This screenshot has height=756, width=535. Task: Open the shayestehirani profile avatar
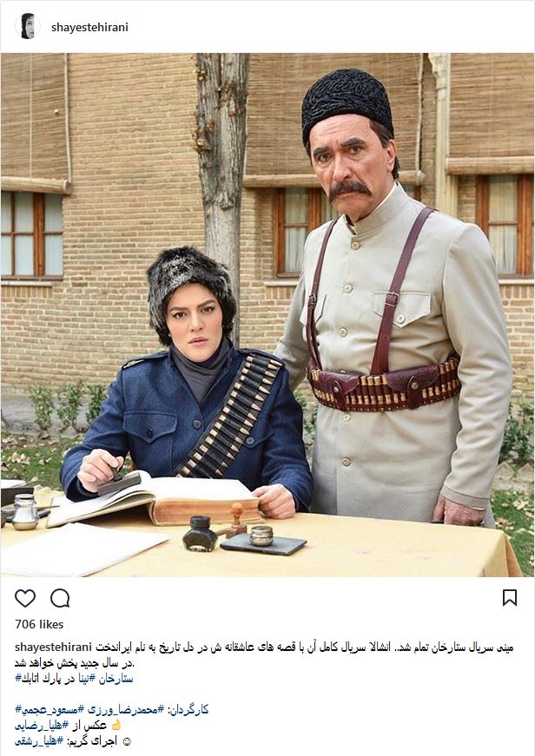tap(28, 27)
